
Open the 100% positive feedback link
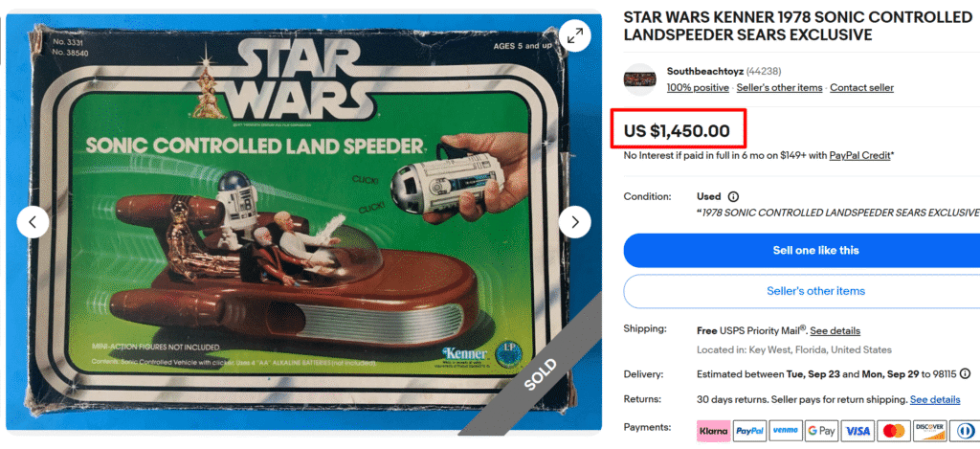coord(698,88)
